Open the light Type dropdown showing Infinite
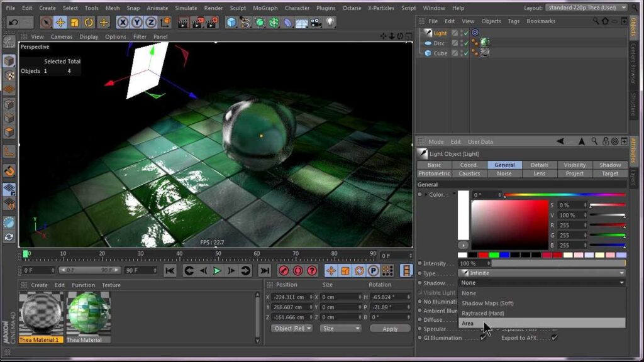Image resolution: width=644 pixels, height=362 pixels. 541,273
